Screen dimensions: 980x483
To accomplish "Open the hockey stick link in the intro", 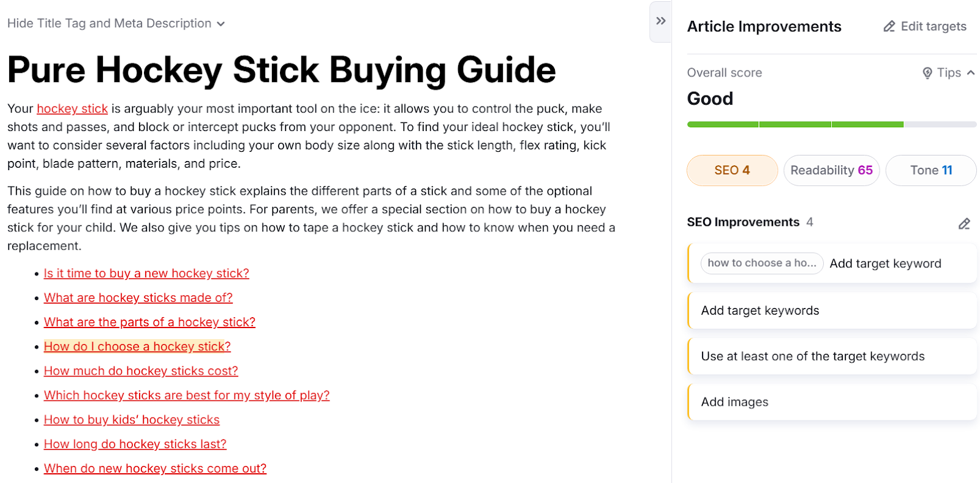I will pos(72,108).
